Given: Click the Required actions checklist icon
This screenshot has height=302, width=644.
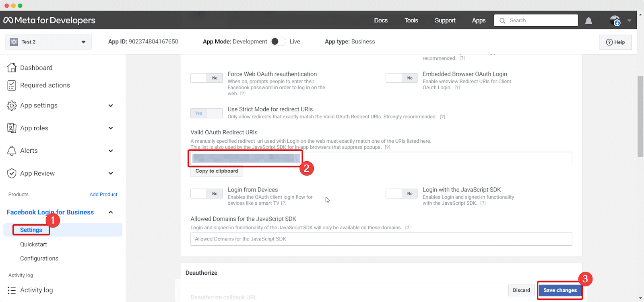Looking at the screenshot, I should (x=12, y=85).
